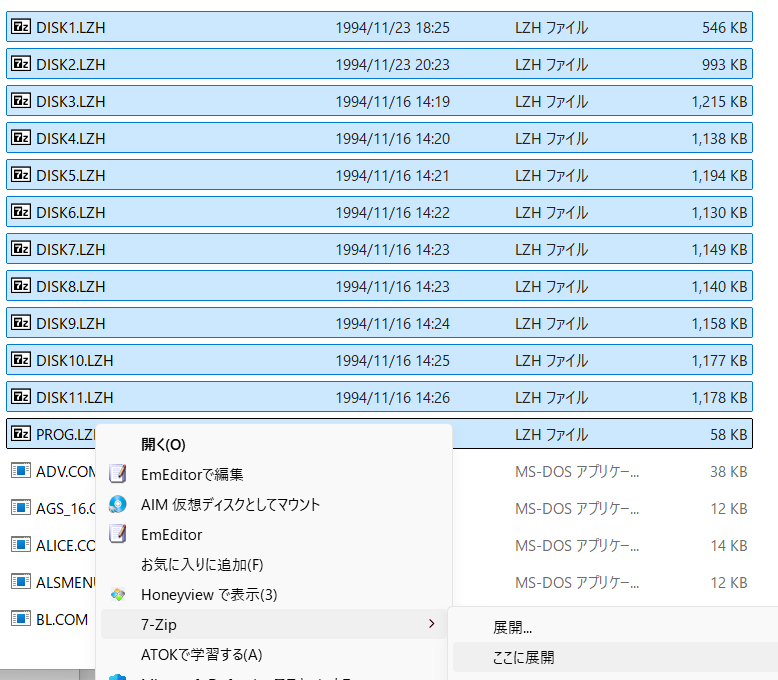Click the application icon of ADV.COM
Screen dimensions: 778x680
coord(21,470)
